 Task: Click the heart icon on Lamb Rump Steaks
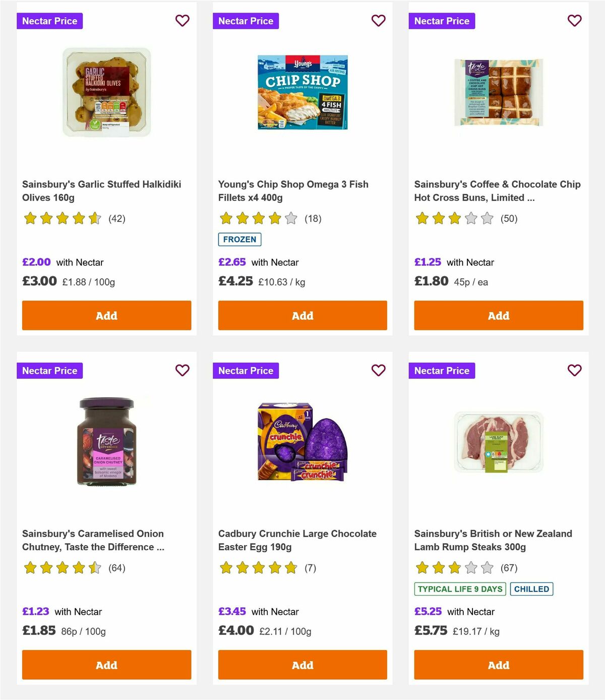574,370
